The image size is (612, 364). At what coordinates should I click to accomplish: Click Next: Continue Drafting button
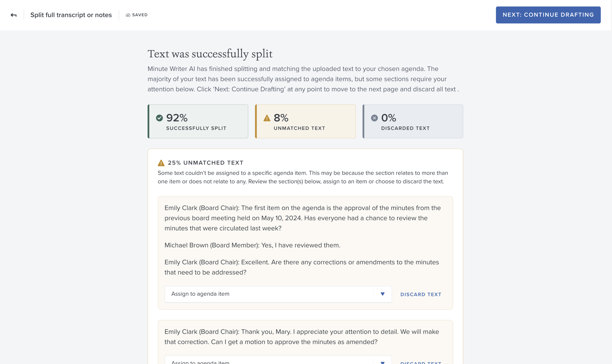pyautogui.click(x=548, y=15)
